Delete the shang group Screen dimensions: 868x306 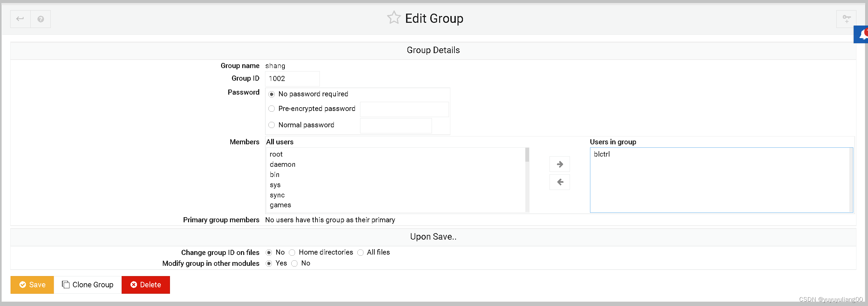pyautogui.click(x=146, y=285)
